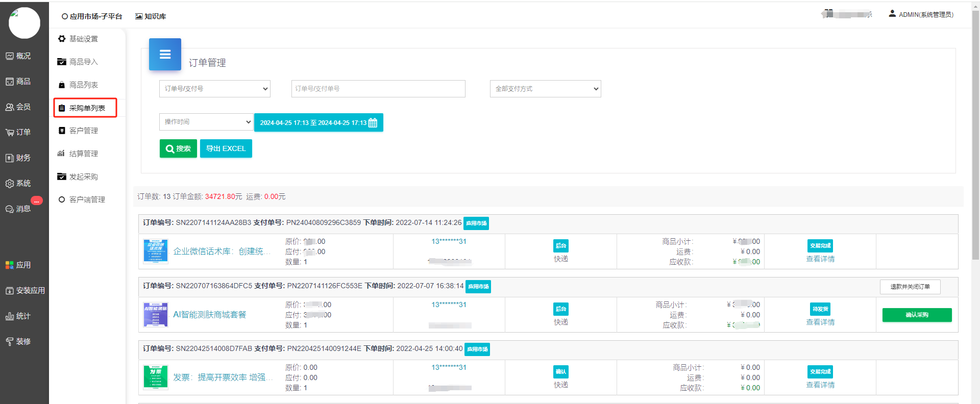Open 消息 messages with notification badge

point(18,209)
